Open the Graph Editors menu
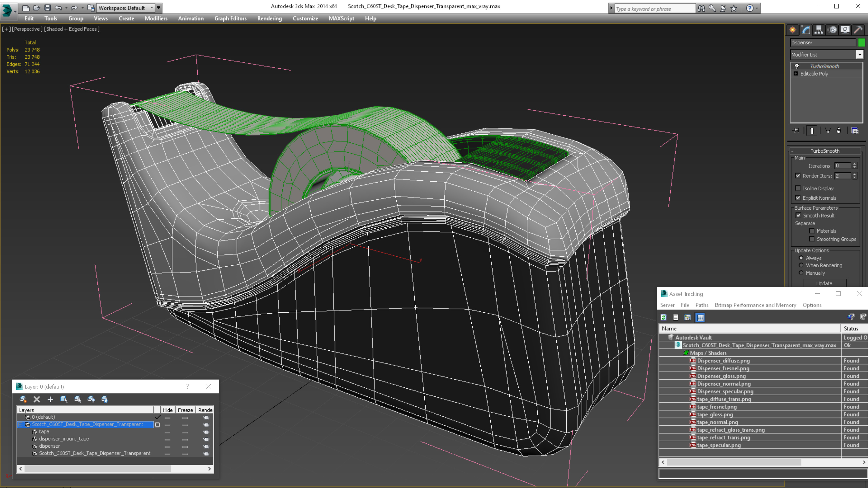 [230, 18]
